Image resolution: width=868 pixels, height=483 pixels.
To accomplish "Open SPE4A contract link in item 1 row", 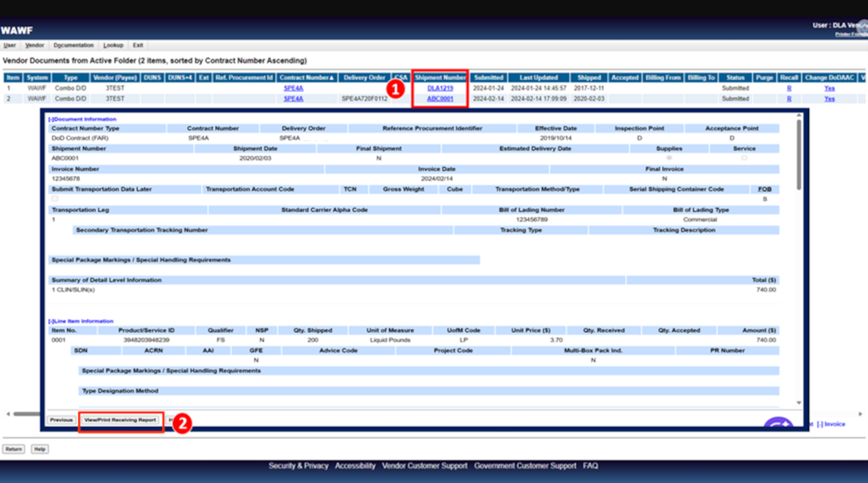I will pyautogui.click(x=293, y=88).
